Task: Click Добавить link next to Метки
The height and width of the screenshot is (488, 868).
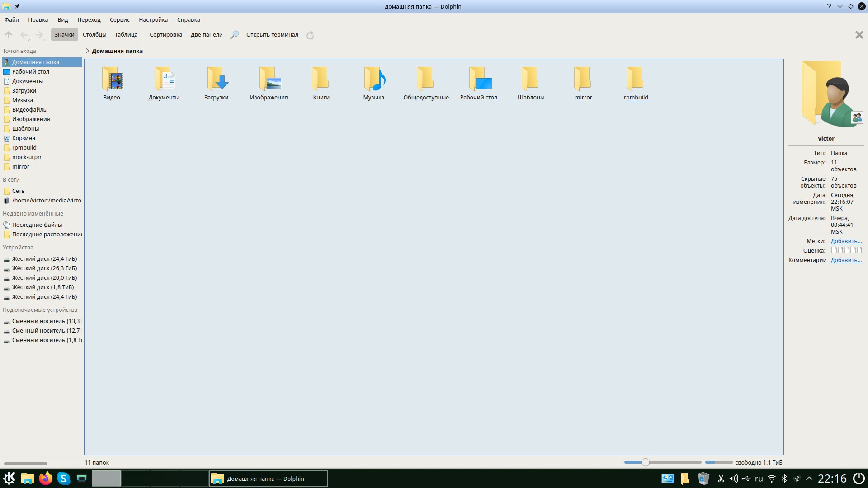Action: 846,241
